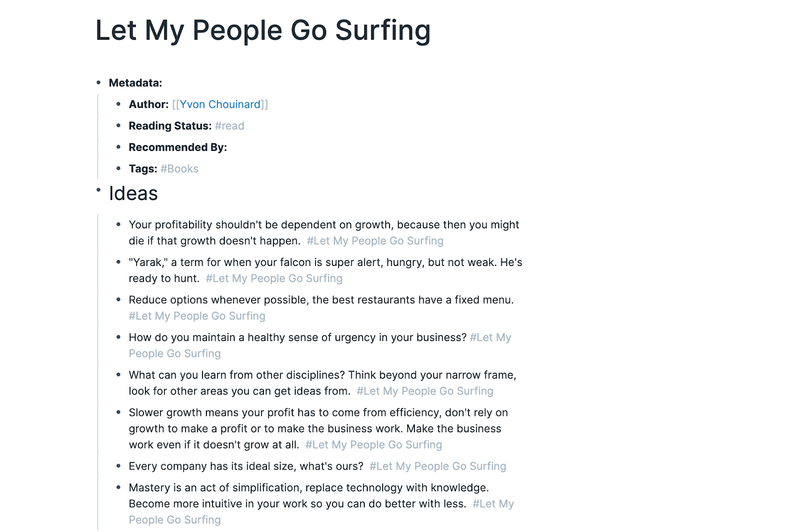Click the tag after 'growth doesn't happen'
794x532 pixels.
click(x=375, y=241)
